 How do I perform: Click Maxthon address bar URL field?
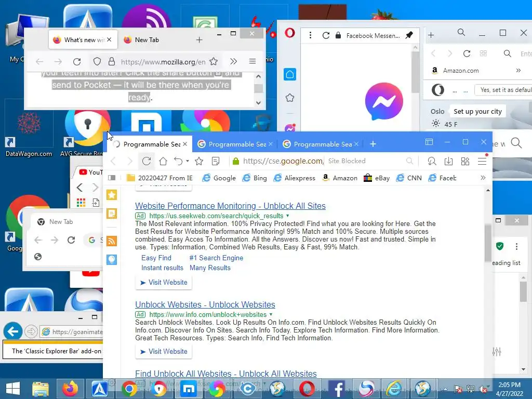point(283,161)
